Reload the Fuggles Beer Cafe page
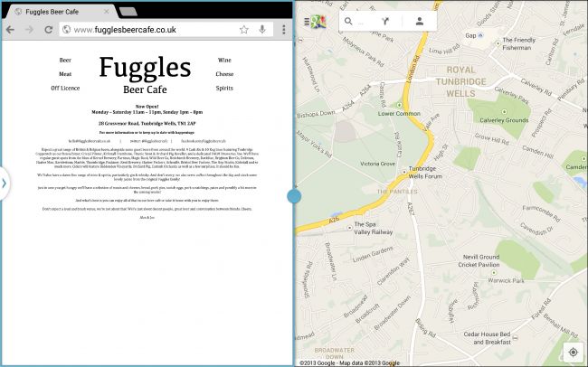The height and width of the screenshot is (367, 588). click(49, 30)
